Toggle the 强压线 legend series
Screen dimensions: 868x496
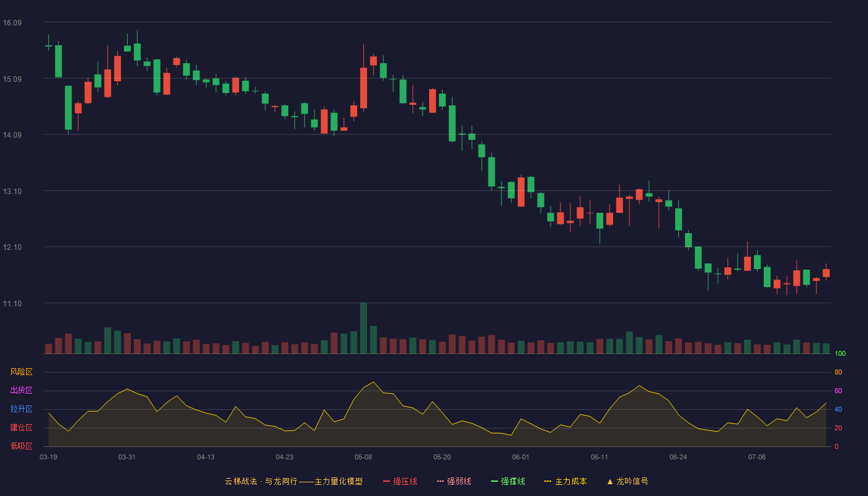click(400, 481)
